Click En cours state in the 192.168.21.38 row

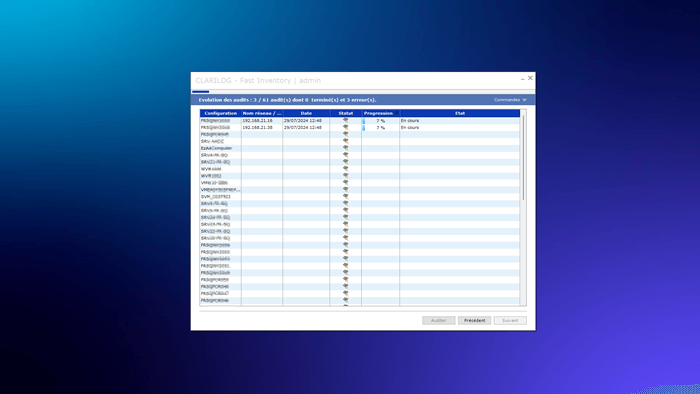pyautogui.click(x=409, y=128)
